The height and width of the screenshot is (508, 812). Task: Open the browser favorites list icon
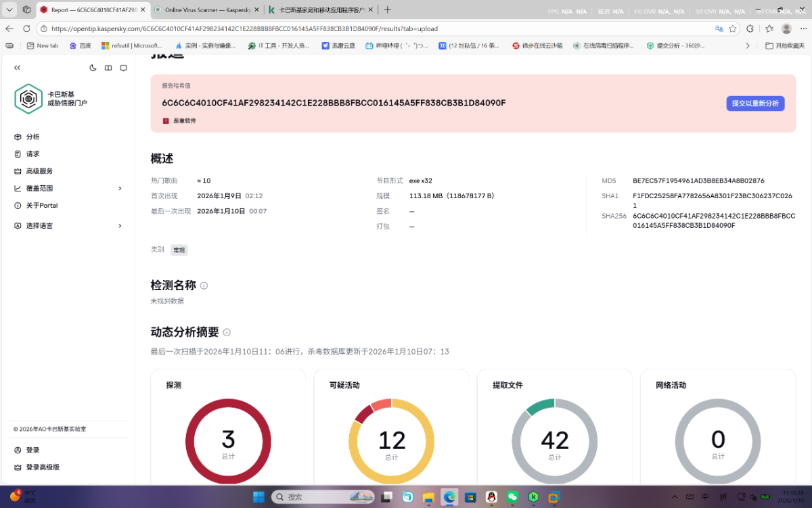[x=769, y=28]
